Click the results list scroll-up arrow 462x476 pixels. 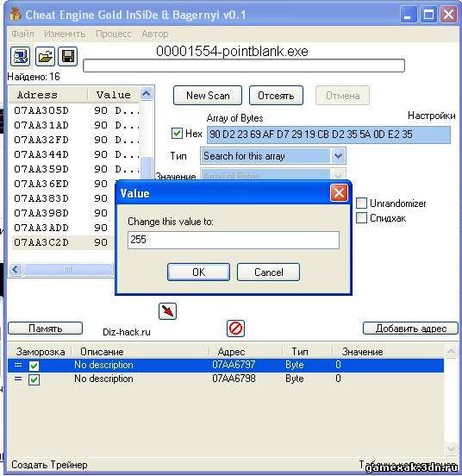tap(147, 94)
